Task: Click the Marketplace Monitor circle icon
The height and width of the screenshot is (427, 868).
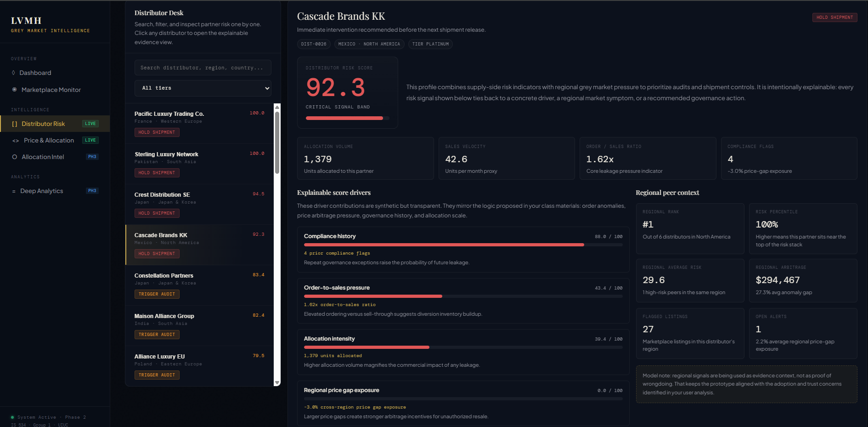Action: [14, 90]
